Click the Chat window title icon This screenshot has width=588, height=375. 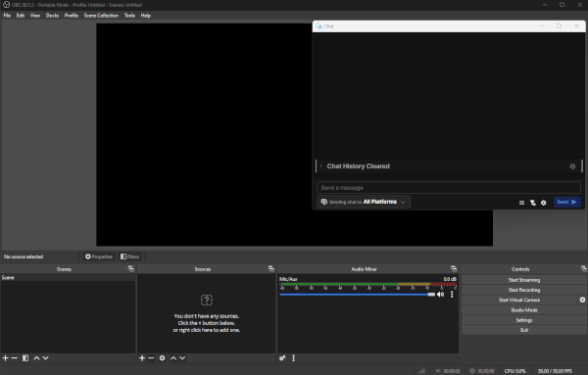click(318, 26)
